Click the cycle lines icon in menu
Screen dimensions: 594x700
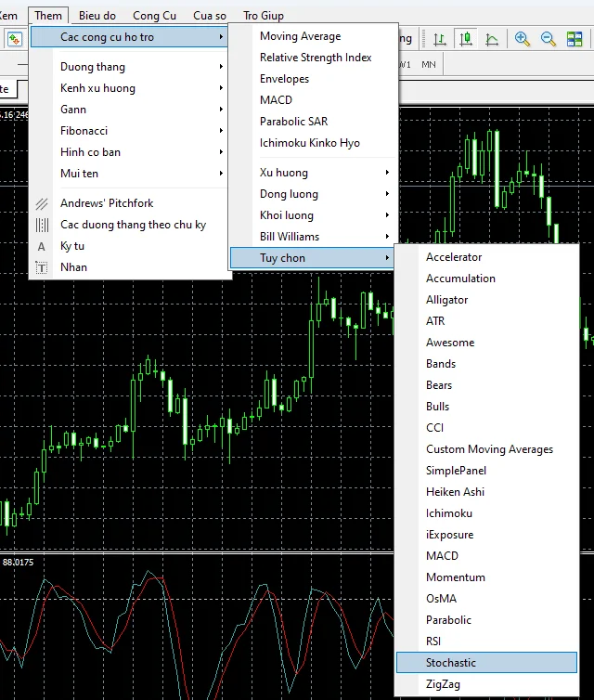pos(42,225)
